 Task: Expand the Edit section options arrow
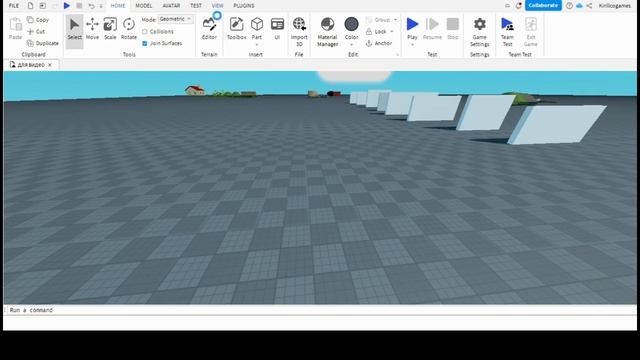pos(397,54)
